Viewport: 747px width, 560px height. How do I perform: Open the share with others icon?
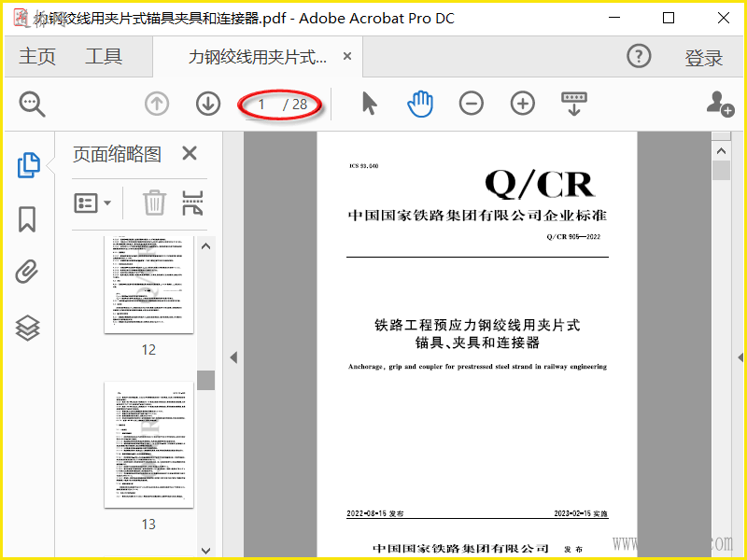click(x=720, y=104)
